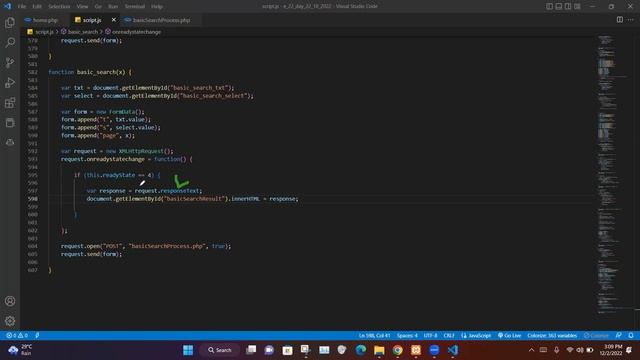Close the script.js tab
The height and width of the screenshot is (360, 640).
[x=113, y=20]
